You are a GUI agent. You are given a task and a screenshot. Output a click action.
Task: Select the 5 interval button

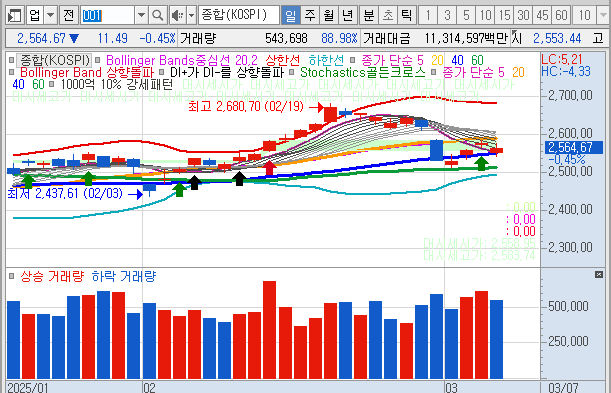pos(466,15)
